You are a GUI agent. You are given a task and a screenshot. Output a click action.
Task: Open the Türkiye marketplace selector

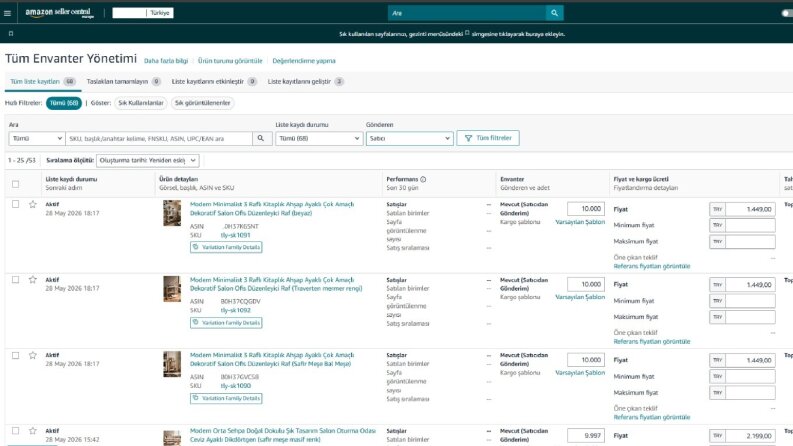pos(143,13)
